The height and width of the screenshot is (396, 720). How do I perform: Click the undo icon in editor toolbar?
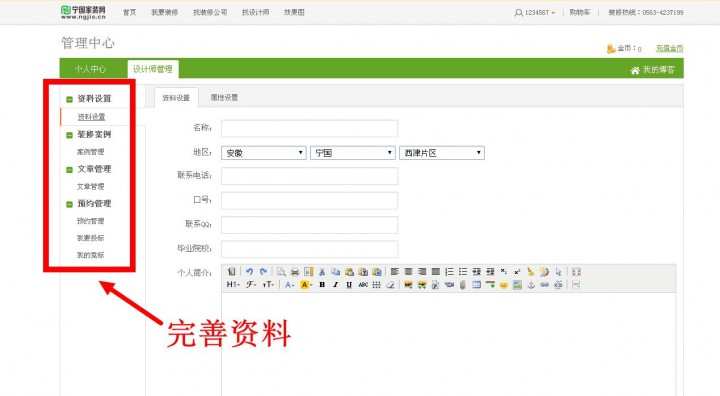(x=249, y=272)
